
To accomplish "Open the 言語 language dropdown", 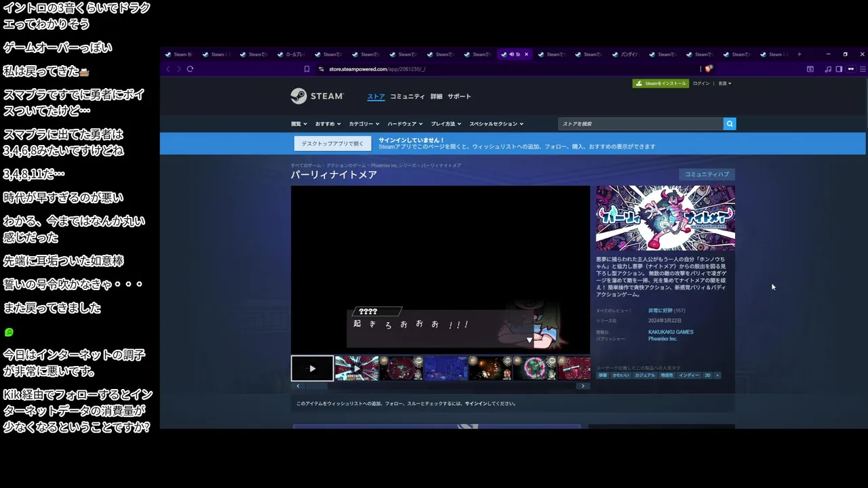I will pos(724,83).
